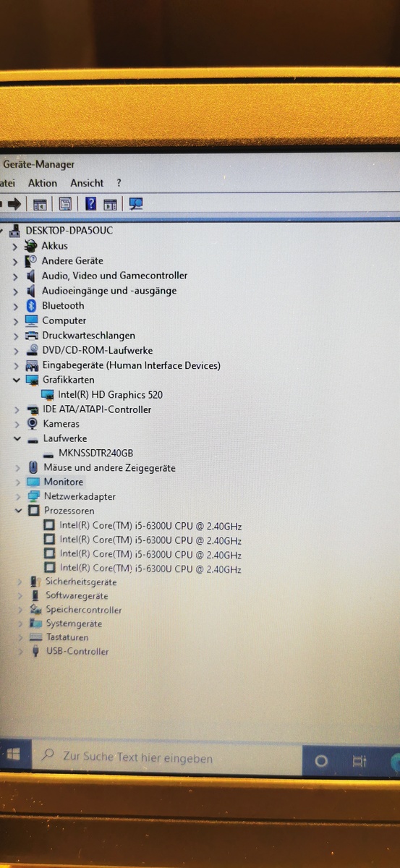The height and width of the screenshot is (868, 400).
Task: Collapse the DESKTOP-DPA5OUC root node
Action: pyautogui.click(x=1, y=231)
